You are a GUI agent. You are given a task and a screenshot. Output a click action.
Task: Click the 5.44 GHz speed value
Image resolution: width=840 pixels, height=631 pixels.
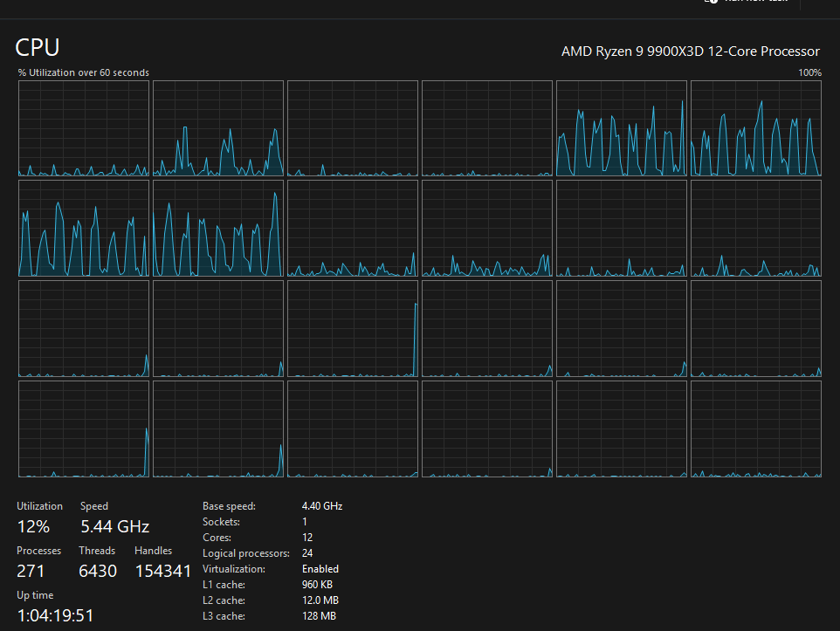pyautogui.click(x=115, y=526)
